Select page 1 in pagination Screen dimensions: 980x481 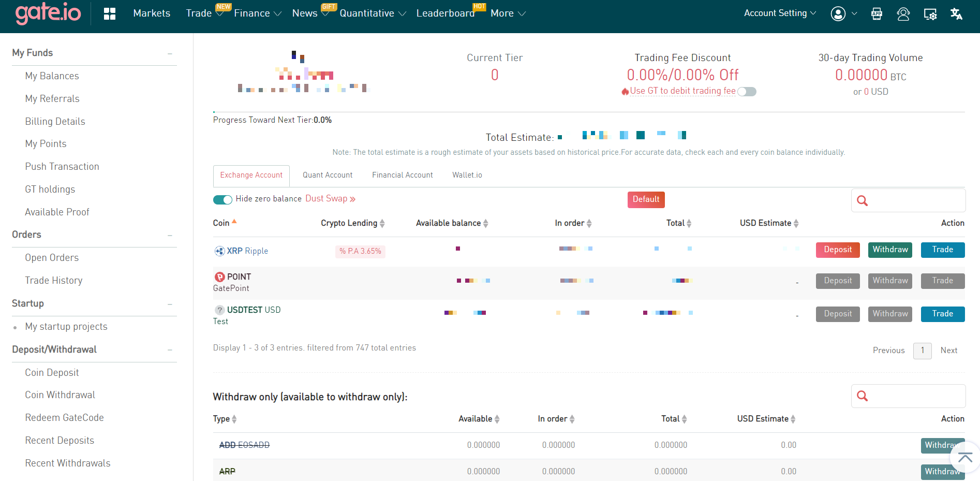click(x=922, y=351)
